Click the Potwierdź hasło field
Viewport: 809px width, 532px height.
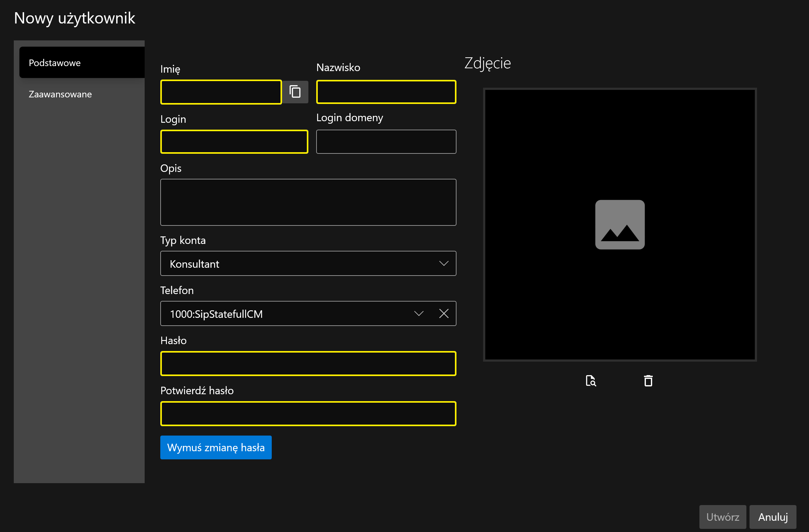coord(308,413)
